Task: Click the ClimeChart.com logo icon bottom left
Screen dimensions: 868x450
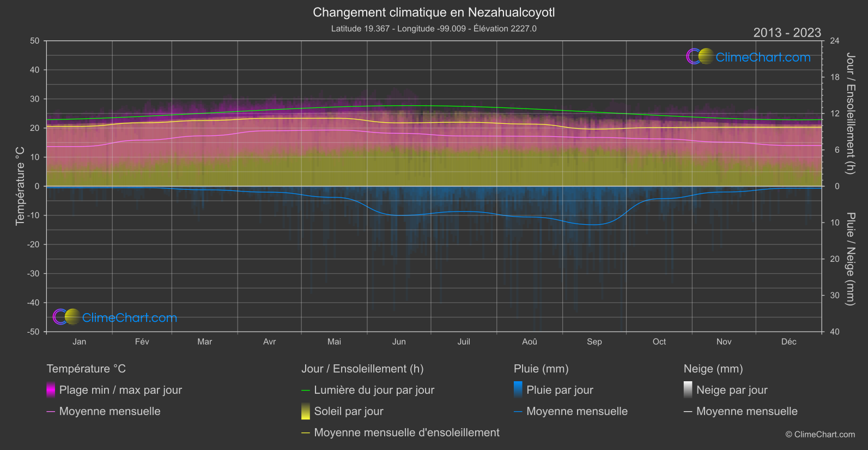Action: click(66, 317)
